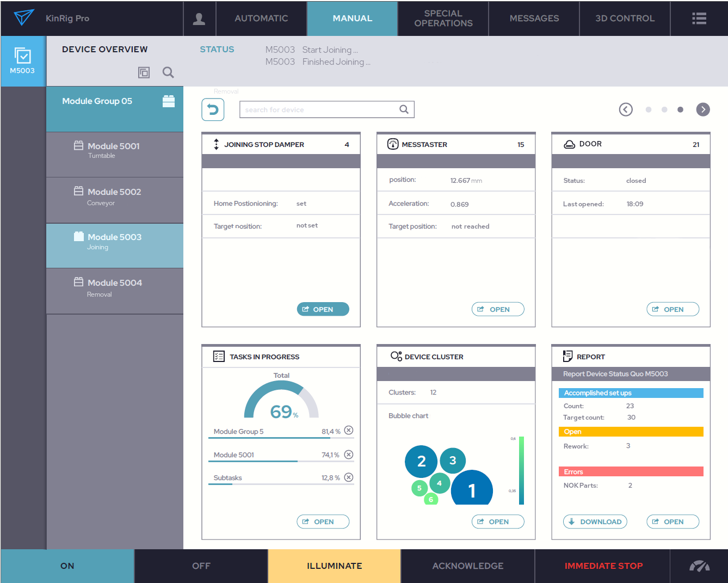Expand Module 5004 Removal in sidebar
Viewport: 728px width, 583px height.
tap(114, 288)
